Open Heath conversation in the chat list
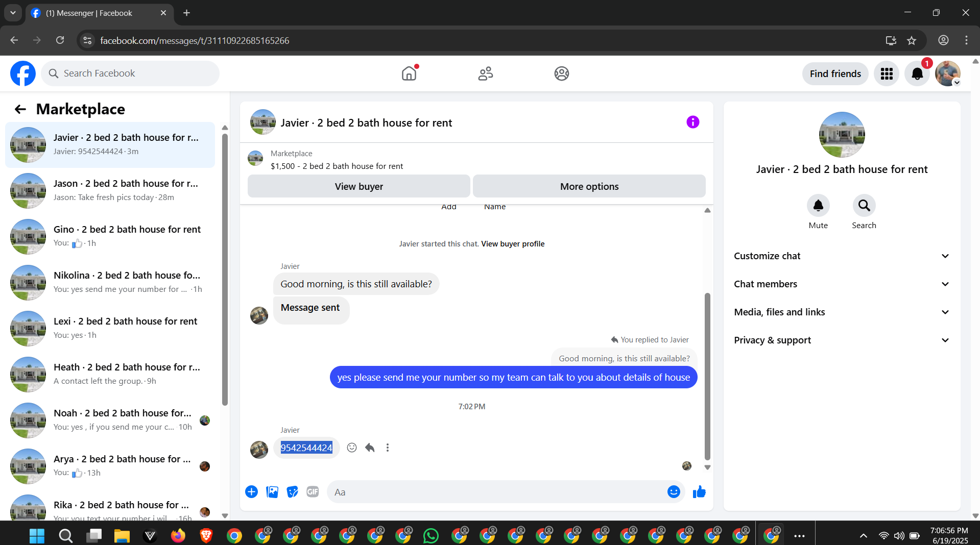980x545 pixels. tap(110, 375)
